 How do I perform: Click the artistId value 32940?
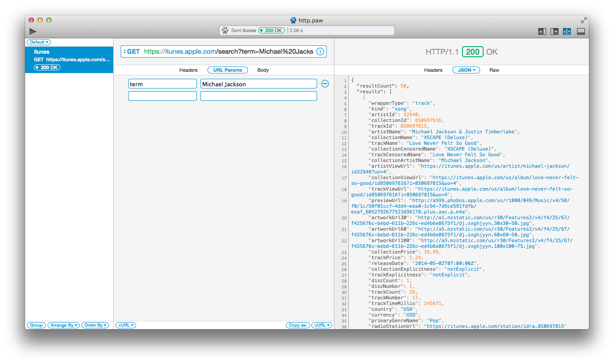pos(411,115)
